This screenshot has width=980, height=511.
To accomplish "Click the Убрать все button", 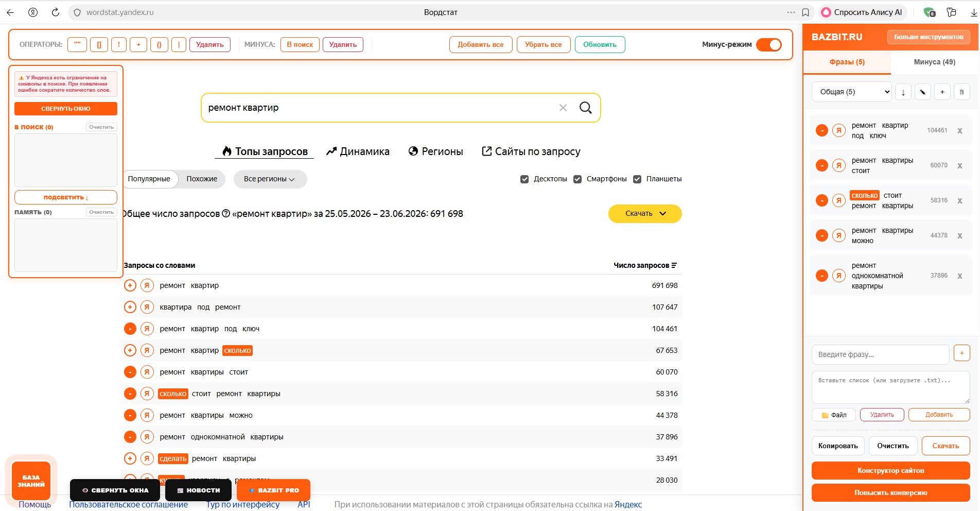I will coord(544,45).
